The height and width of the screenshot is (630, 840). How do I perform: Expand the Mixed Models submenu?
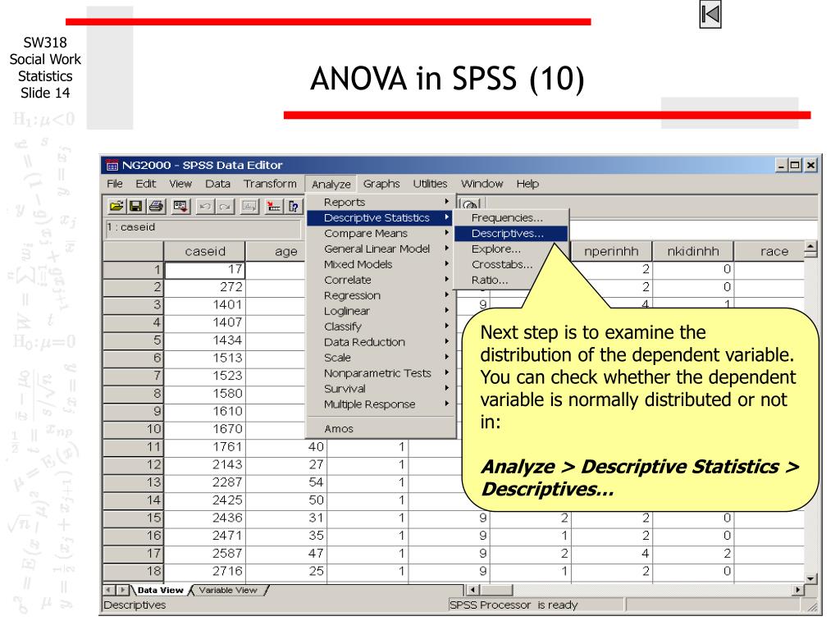point(381,265)
